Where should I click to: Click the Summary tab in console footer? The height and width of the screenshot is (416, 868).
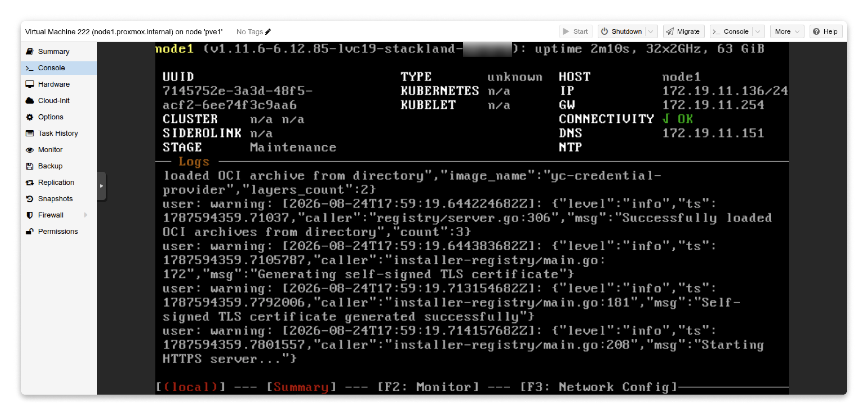[301, 387]
